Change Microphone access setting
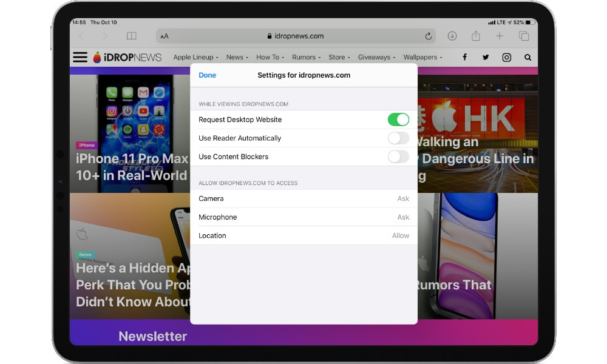Viewport: 607px width, 364px height. 303,217
